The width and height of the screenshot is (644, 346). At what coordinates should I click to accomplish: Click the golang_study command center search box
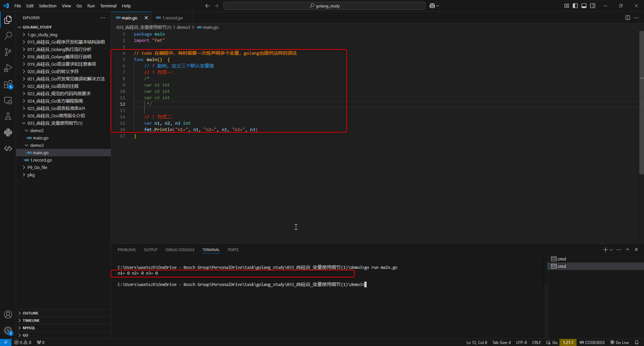coord(324,6)
